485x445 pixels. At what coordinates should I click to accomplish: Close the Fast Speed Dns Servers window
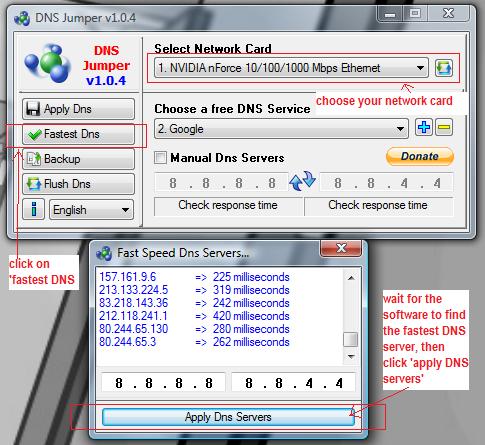341,248
